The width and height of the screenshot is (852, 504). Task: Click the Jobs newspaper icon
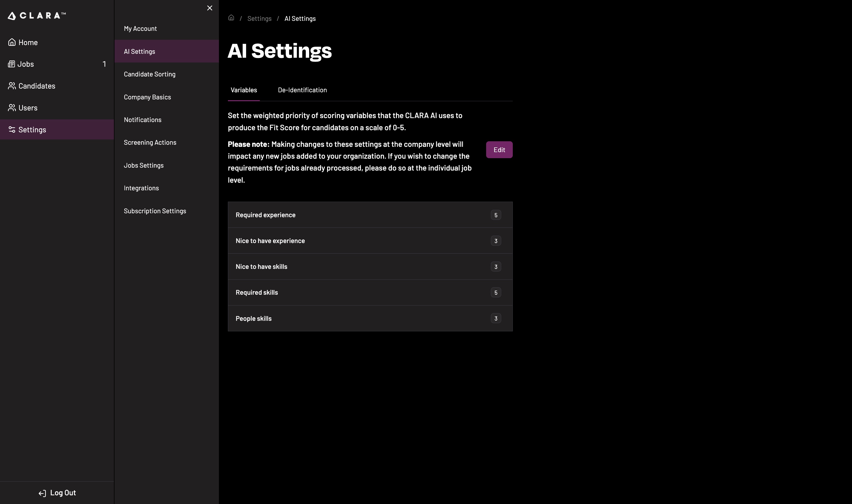pos(12,64)
